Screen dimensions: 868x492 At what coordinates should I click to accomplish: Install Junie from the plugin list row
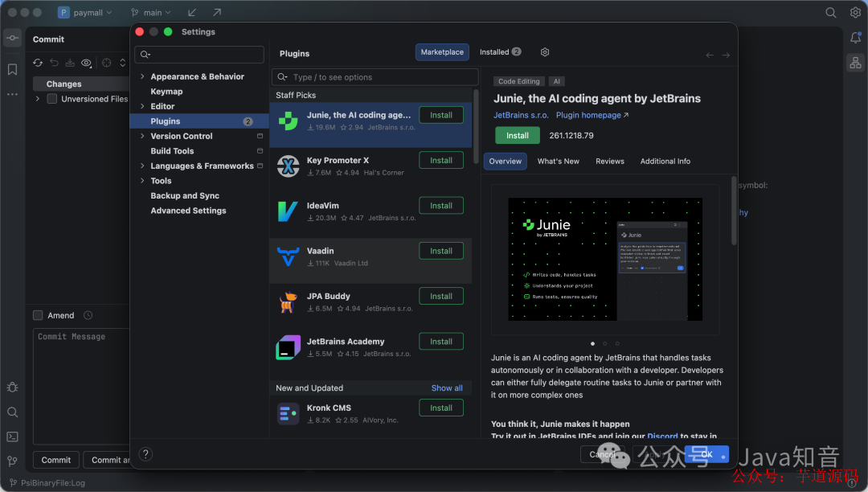click(x=441, y=115)
